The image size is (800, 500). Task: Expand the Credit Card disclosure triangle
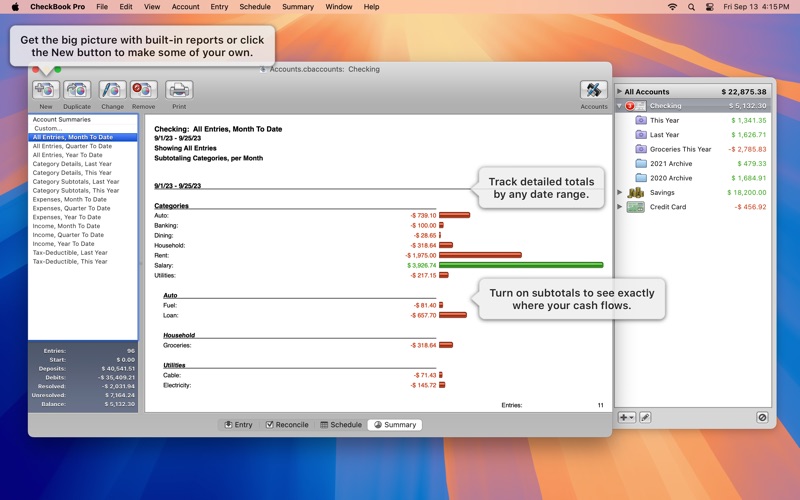(619, 207)
